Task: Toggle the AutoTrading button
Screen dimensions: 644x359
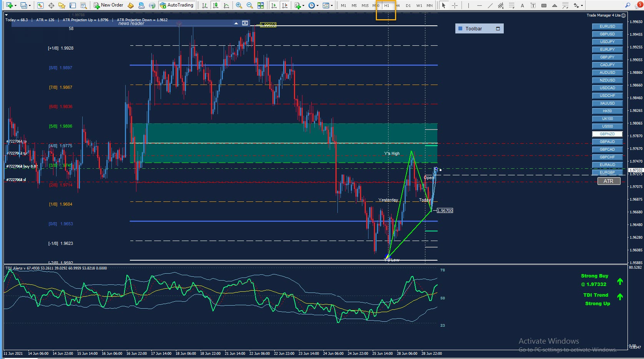Action: coord(176,5)
